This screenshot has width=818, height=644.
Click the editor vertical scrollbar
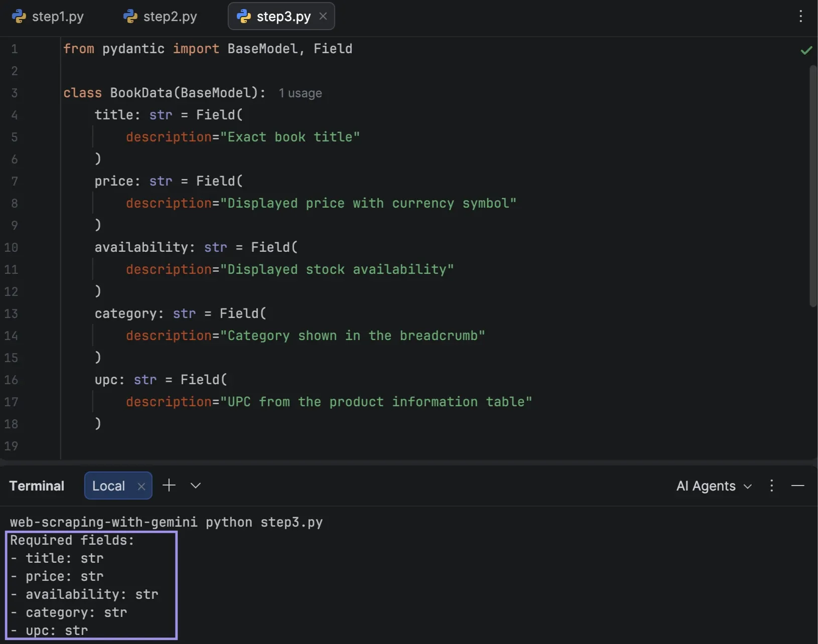813,186
